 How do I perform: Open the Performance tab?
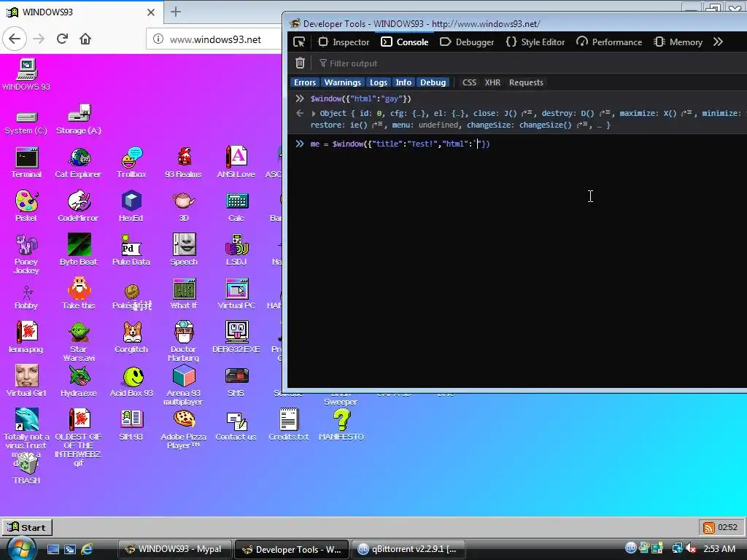[x=609, y=42]
